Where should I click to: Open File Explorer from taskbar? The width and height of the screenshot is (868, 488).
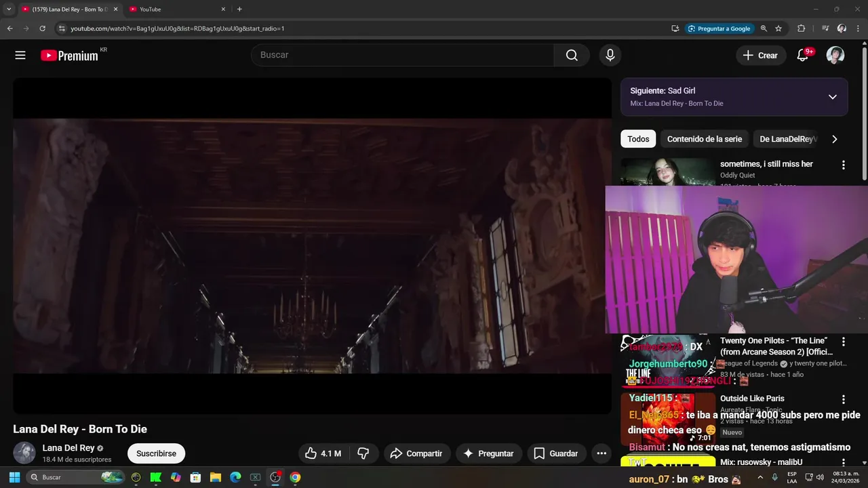coord(216,477)
